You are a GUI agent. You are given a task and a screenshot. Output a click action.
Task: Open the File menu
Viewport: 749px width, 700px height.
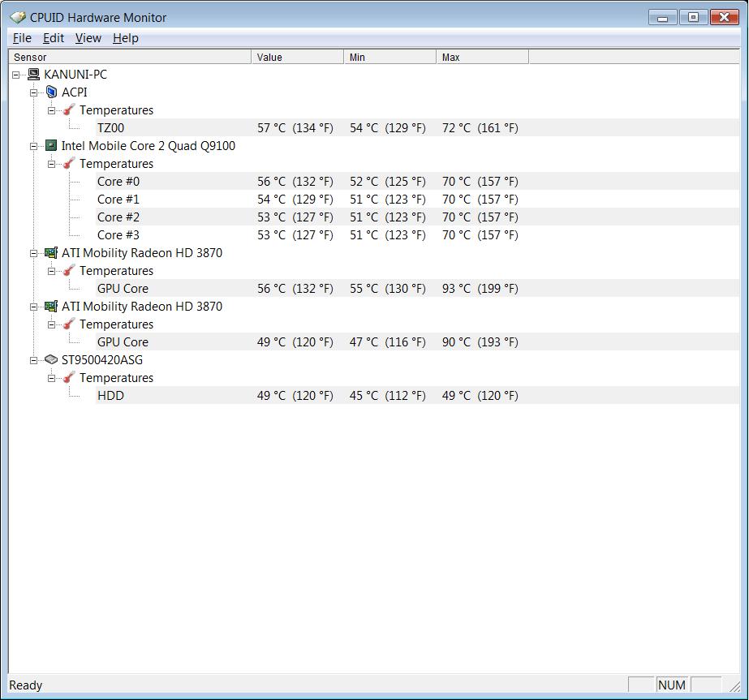(22, 38)
